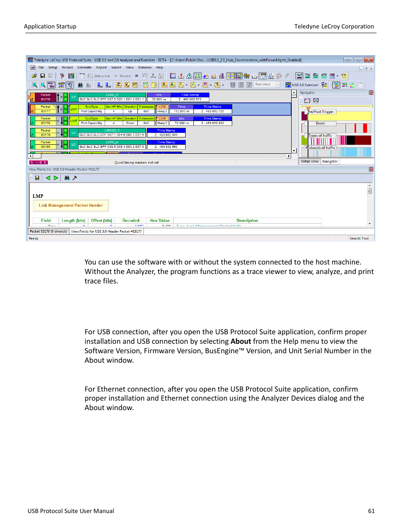Click the Zoom Out magnifier icon
The width and height of the screenshot is (411, 532).
coord(43,85)
